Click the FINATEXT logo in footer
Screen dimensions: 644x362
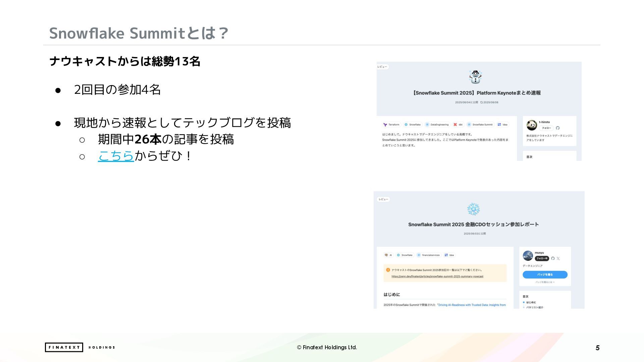click(64, 347)
